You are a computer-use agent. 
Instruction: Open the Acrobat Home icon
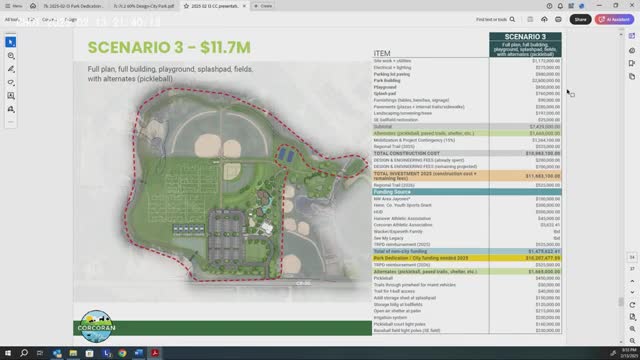(33, 6)
